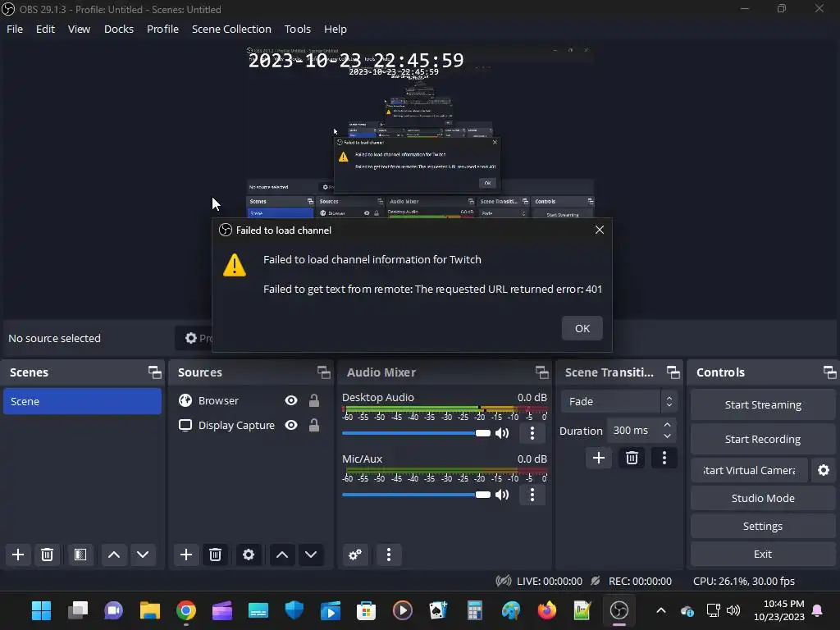The image size is (840, 630).
Task: Open the View menu
Action: click(x=79, y=29)
